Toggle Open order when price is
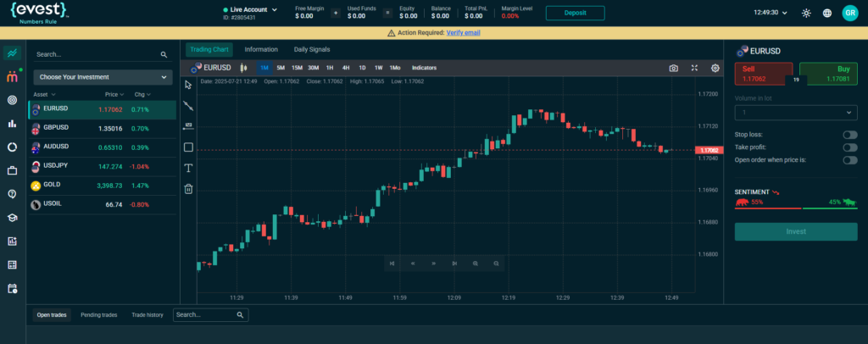Viewport: 868px width, 344px height. (x=849, y=159)
